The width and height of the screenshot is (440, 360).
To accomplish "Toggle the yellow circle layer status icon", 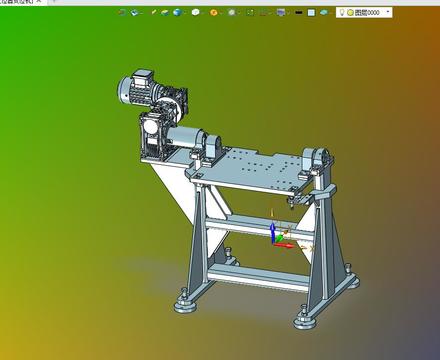I will point(350,13).
